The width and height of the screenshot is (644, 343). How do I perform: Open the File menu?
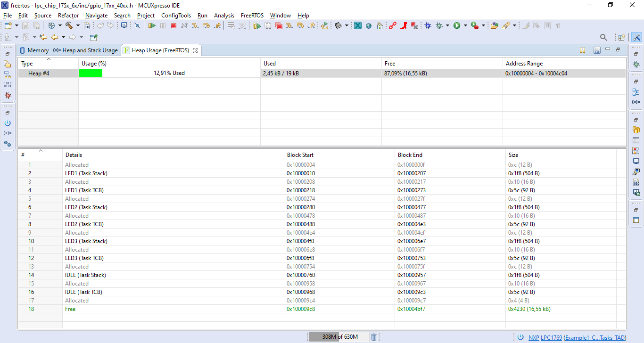point(8,16)
